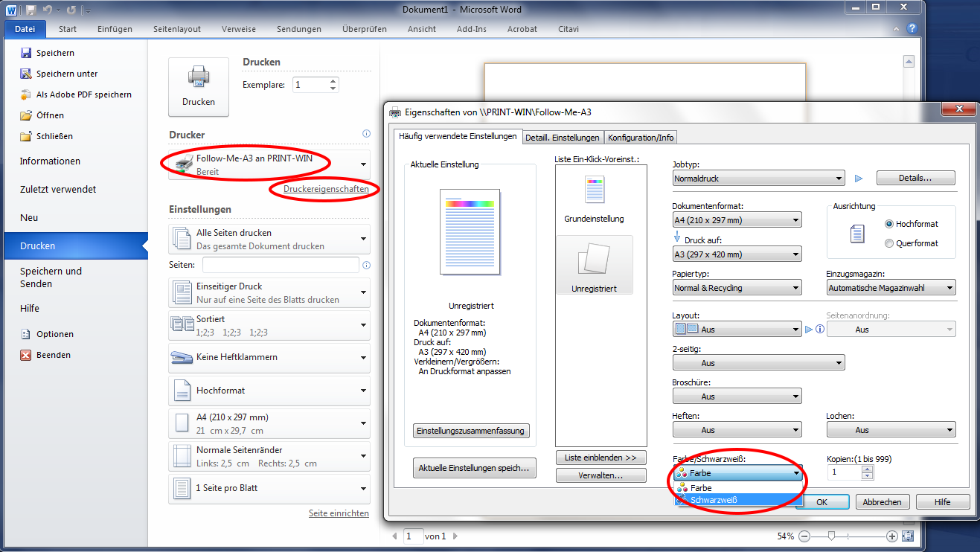Viewport: 980px width, 552px height.
Task: Click the Exemplare copies field
Action: tap(310, 85)
